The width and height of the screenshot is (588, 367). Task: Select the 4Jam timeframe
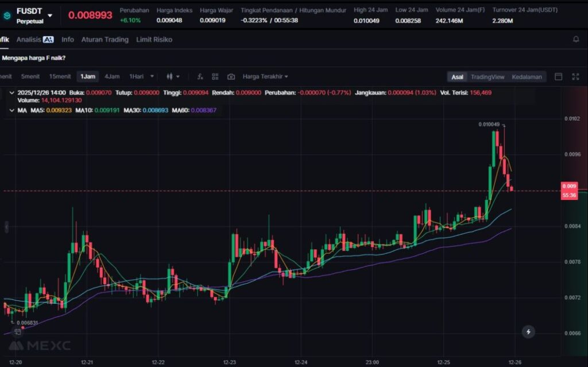pos(111,76)
